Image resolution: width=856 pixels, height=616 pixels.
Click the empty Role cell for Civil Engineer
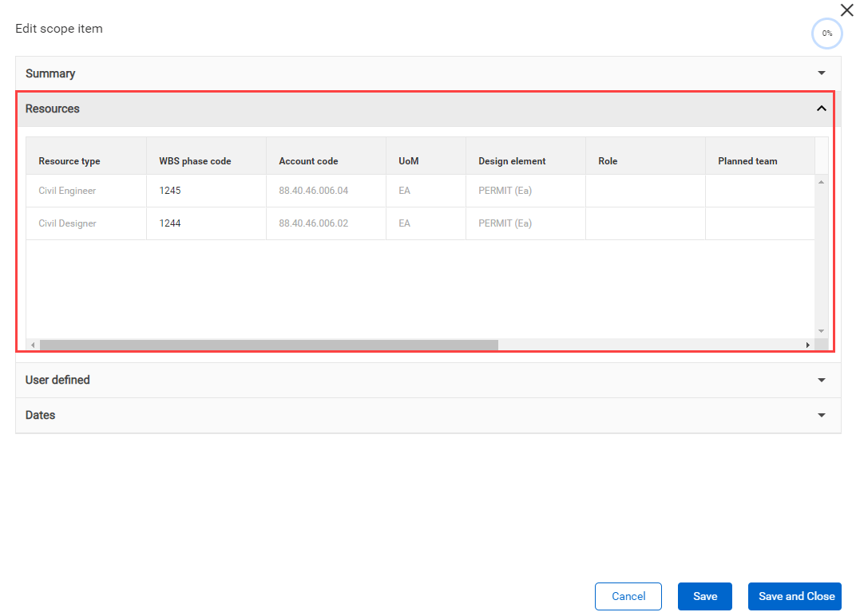click(x=645, y=191)
